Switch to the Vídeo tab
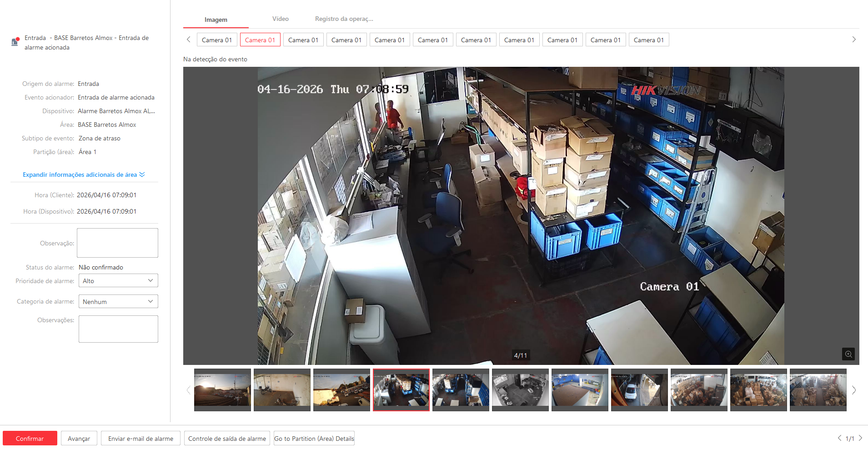Viewport: 868px width, 449px height. 280,19
